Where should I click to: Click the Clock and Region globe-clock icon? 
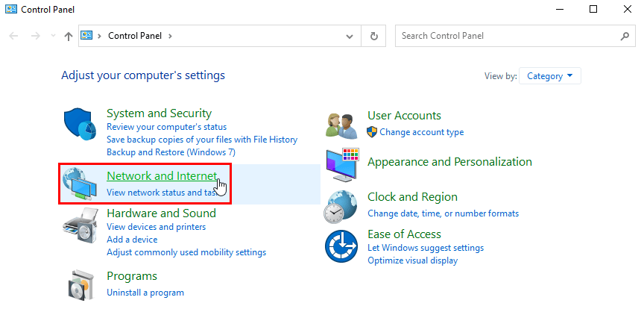click(x=341, y=207)
